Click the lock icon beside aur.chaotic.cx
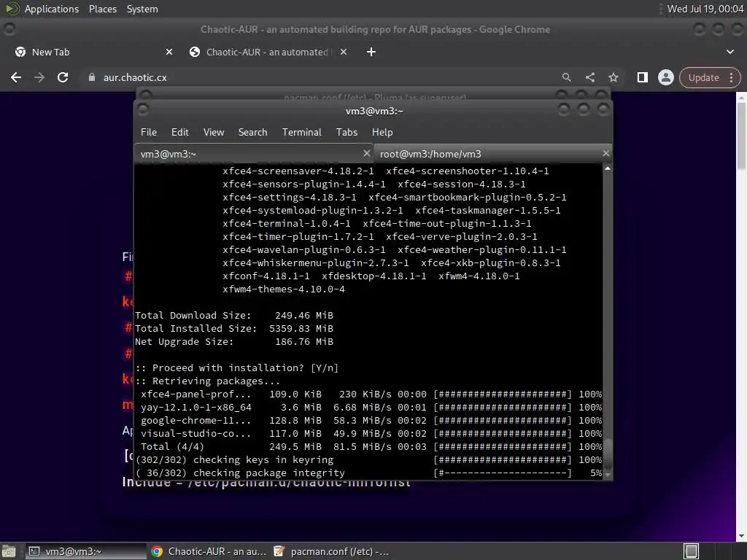The height and width of the screenshot is (560, 747). [92, 77]
